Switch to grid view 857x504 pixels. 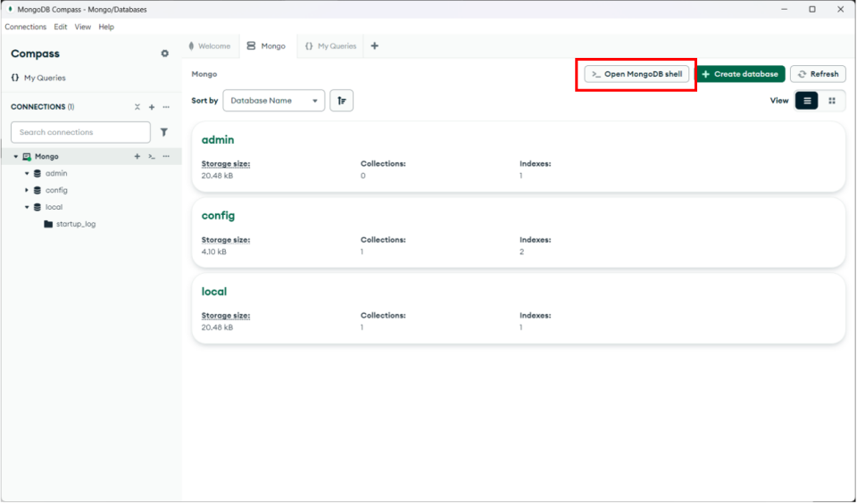click(832, 101)
